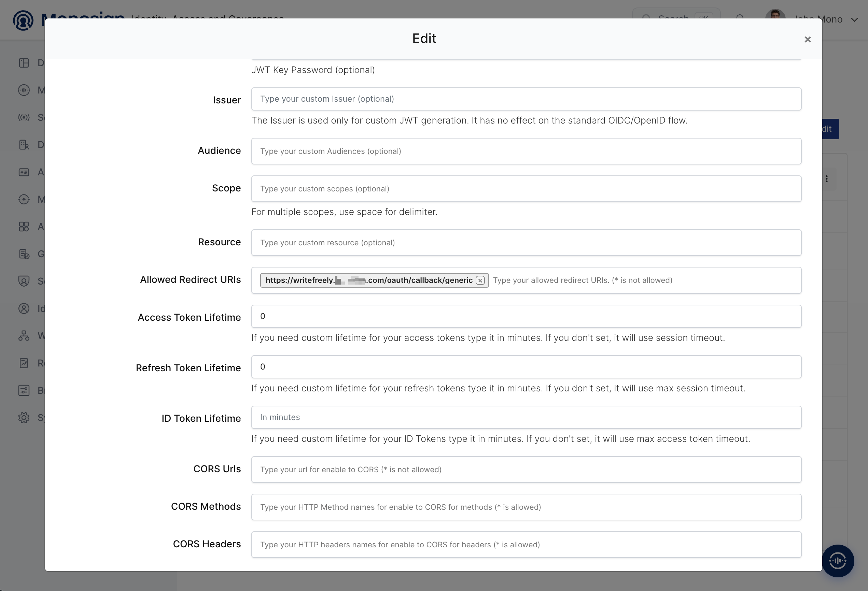The image size is (868, 591).
Task: Open the four-squares applications sidebar icon
Action: coord(24,227)
